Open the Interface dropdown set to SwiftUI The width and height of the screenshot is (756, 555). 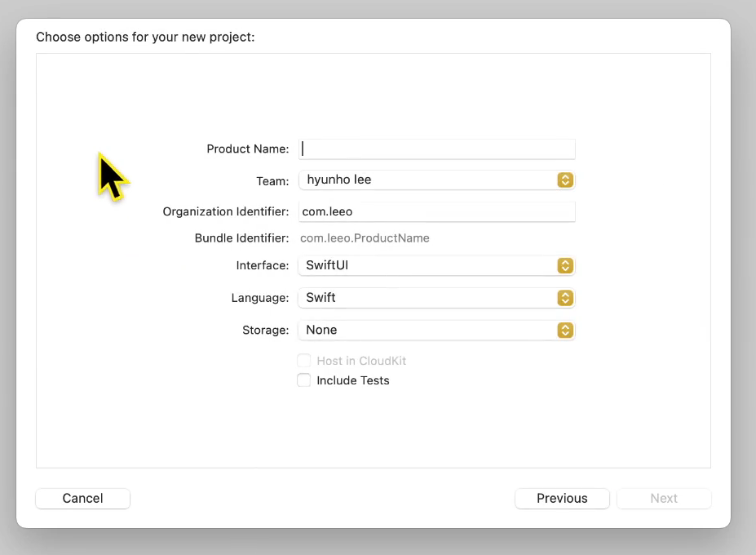click(x=436, y=265)
